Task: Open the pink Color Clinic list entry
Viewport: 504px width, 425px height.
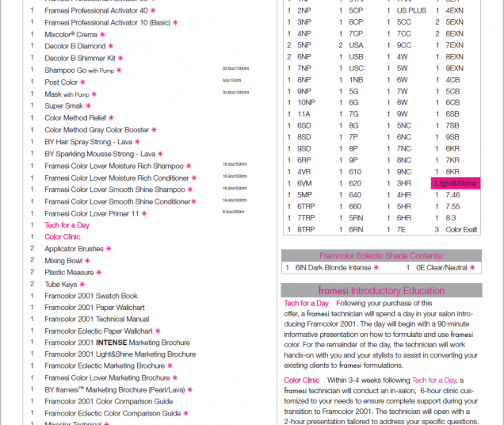Action: click(x=62, y=237)
